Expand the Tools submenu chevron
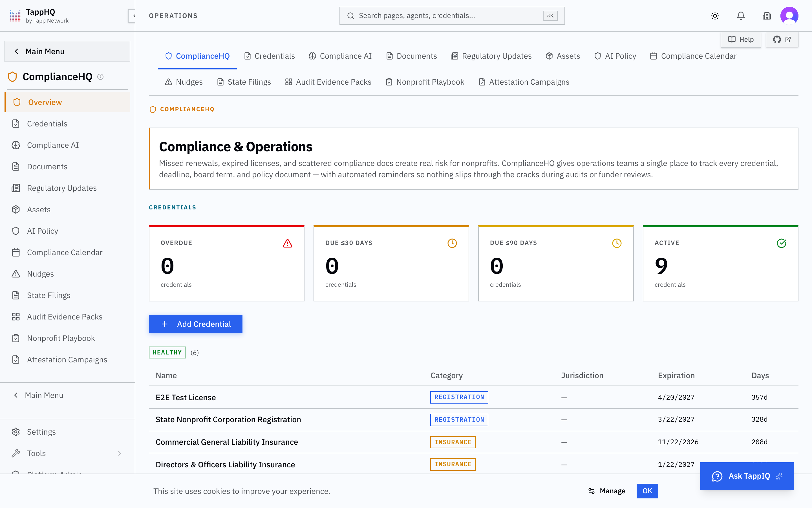The width and height of the screenshot is (812, 508). pos(120,453)
